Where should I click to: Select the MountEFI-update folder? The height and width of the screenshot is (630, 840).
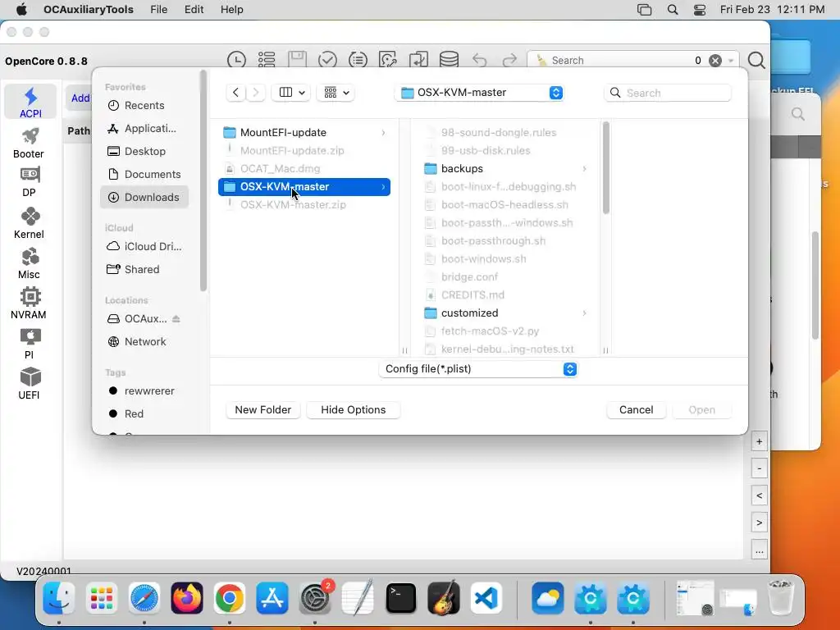(x=304, y=132)
